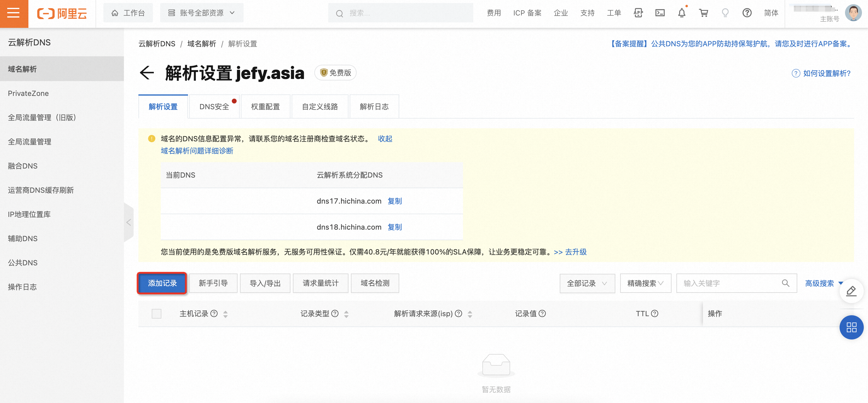Click the 添加记录 button
This screenshot has width=868, height=403.
(x=162, y=283)
